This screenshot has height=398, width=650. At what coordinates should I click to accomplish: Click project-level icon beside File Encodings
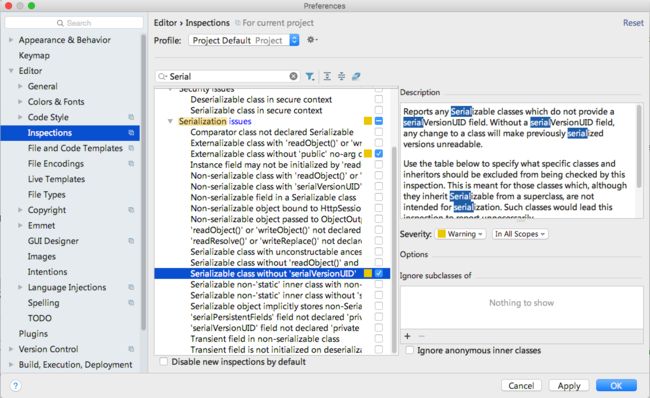[x=131, y=163]
